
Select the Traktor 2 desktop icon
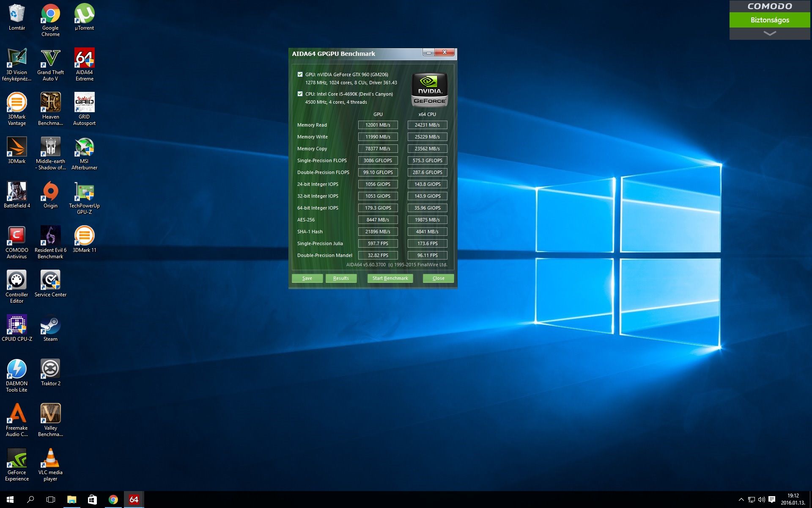coord(51,373)
